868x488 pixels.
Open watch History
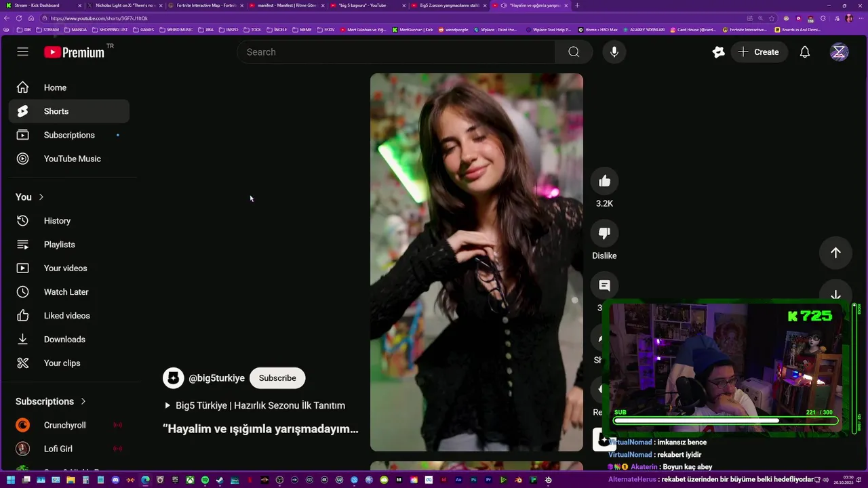pyautogui.click(x=69, y=221)
